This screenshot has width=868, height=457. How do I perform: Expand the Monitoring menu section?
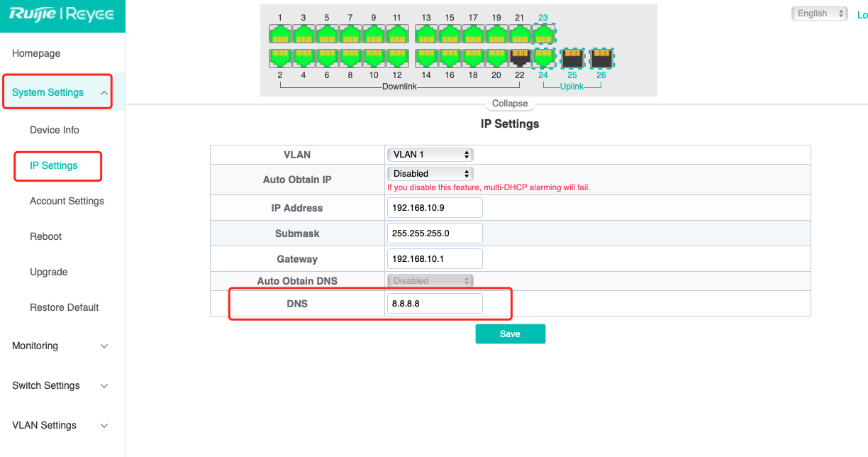tap(60, 346)
